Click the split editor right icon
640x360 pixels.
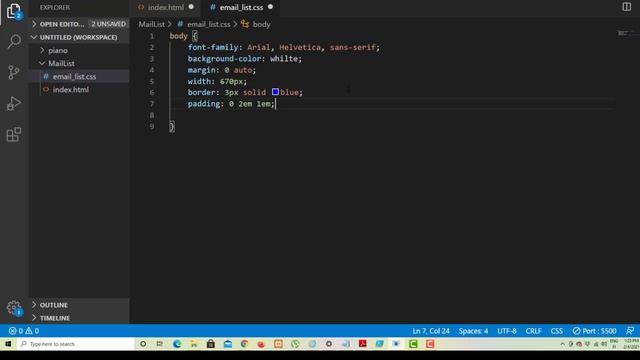(626, 7)
